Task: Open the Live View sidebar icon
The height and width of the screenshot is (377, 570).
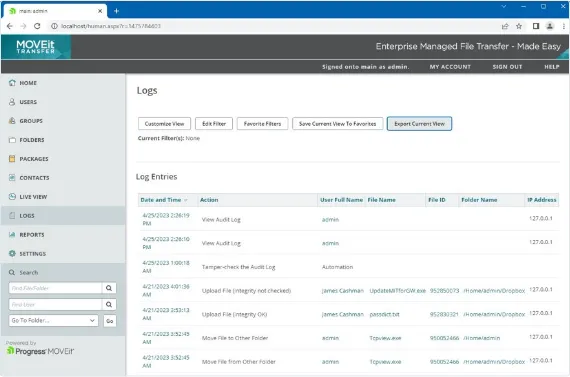Action: click(x=12, y=196)
